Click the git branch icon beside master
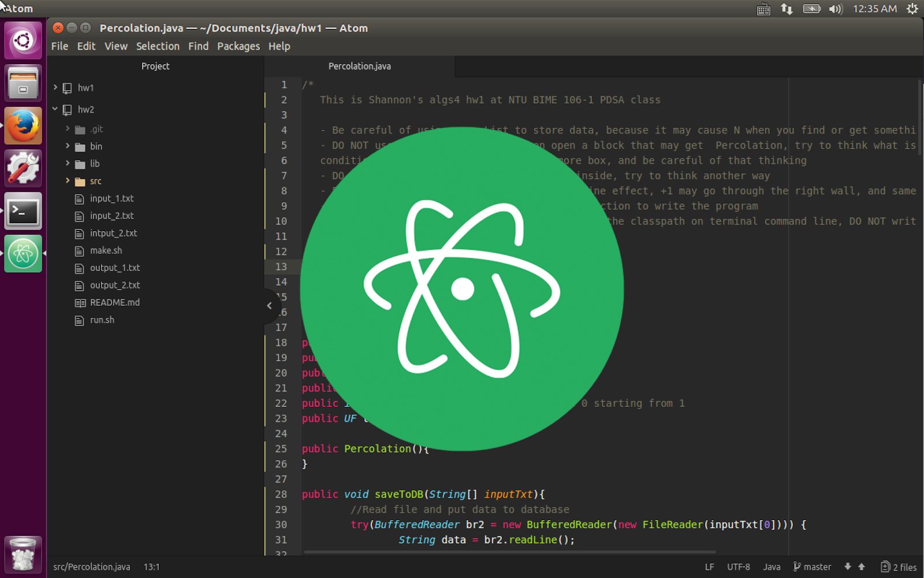 797,567
